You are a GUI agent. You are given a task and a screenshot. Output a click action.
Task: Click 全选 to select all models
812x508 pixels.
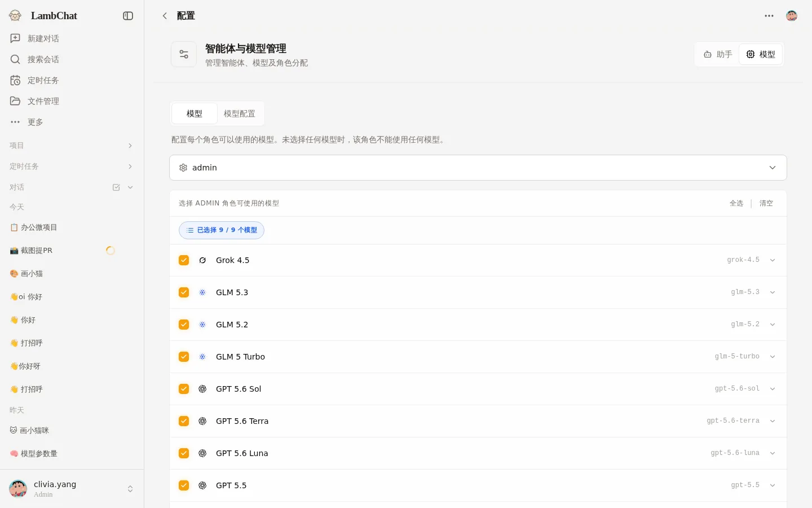(736, 203)
